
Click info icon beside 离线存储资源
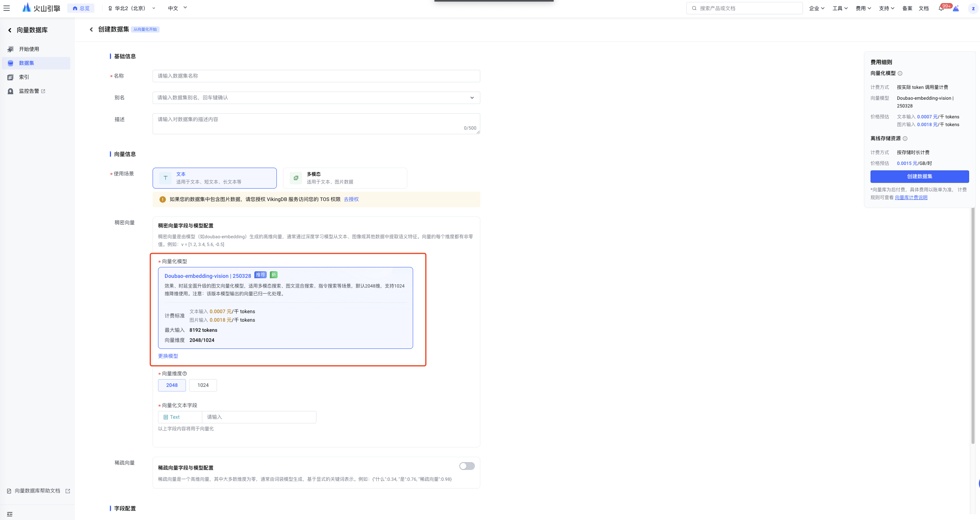(905, 139)
